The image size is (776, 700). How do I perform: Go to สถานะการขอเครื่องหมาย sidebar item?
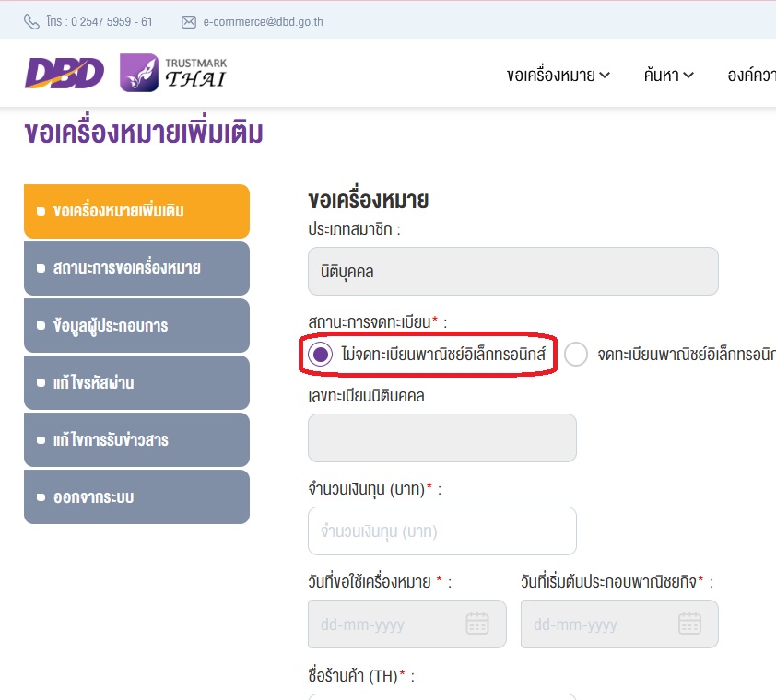point(136,268)
